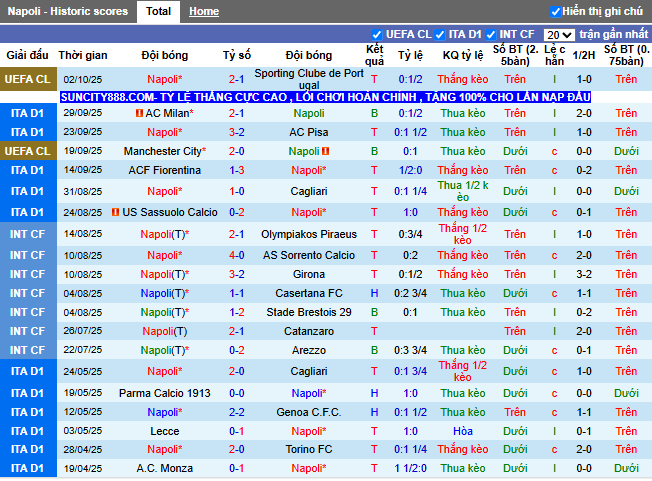
Task: Click the Napoli - Historic scores title
Action: (68, 11)
